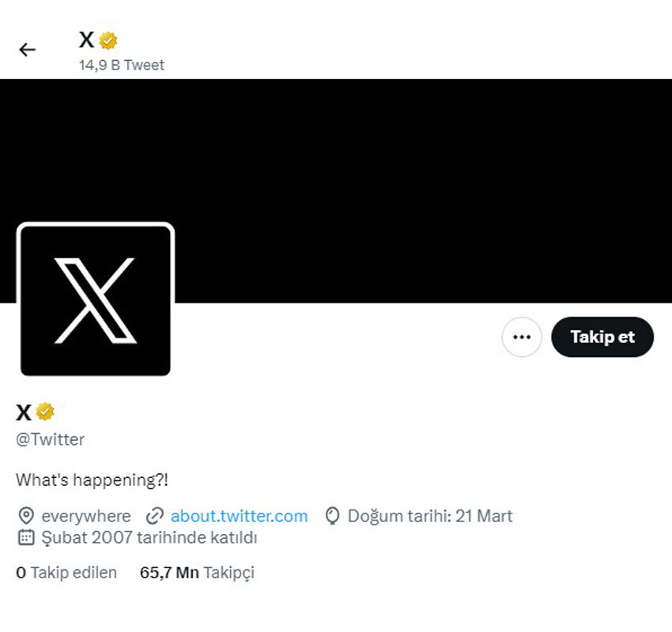Open the three-dot more options menu
Screen dimensions: 672x632
(522, 337)
